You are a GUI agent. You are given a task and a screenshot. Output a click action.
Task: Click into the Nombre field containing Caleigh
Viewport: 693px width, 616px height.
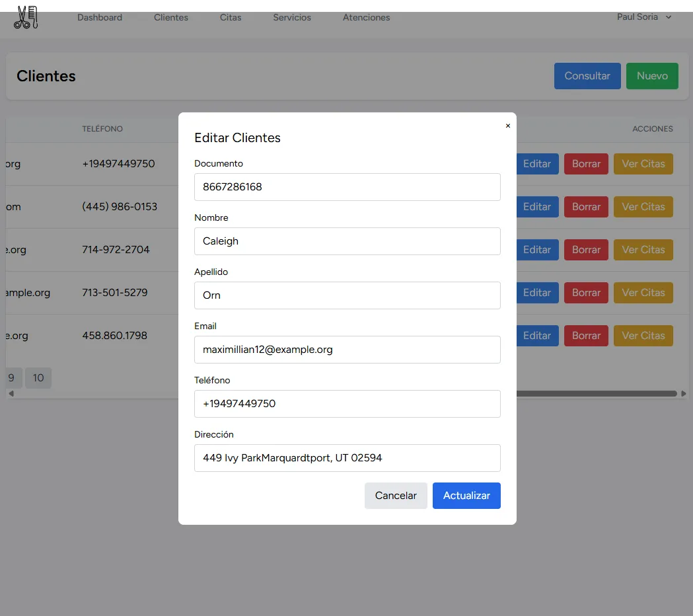pyautogui.click(x=347, y=241)
